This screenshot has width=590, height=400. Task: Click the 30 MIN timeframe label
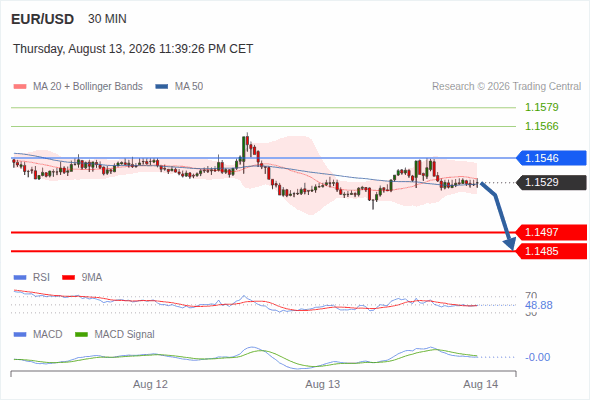click(x=107, y=19)
